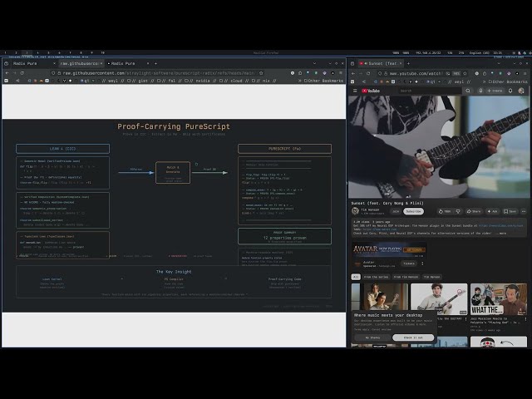Click Check it out in music promo
Screen dimensions: 532x399
tap(413, 337)
